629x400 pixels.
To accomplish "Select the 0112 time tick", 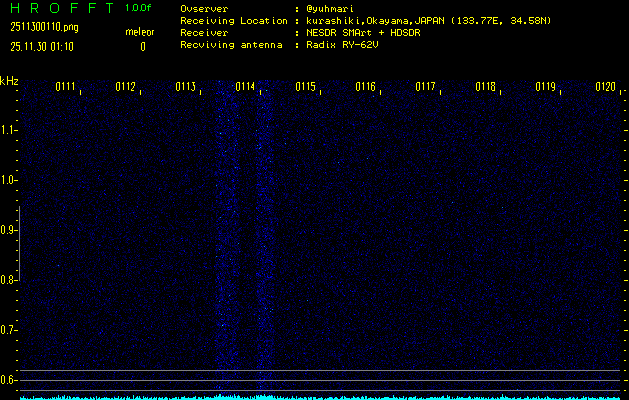I will click(126, 87).
